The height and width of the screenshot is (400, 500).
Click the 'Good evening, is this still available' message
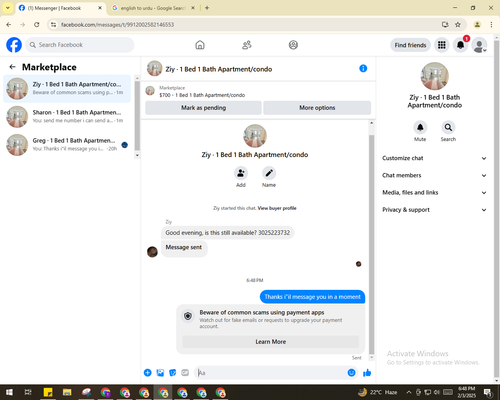coord(228,233)
